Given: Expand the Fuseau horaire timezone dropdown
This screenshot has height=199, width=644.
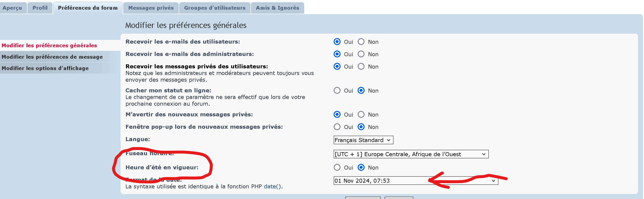Looking at the screenshot, I should pos(411,154).
